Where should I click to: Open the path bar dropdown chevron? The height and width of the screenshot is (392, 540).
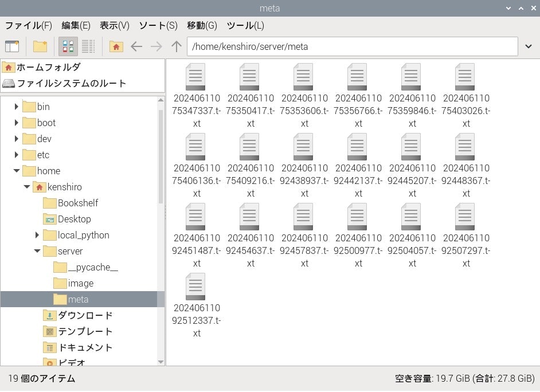click(x=528, y=46)
